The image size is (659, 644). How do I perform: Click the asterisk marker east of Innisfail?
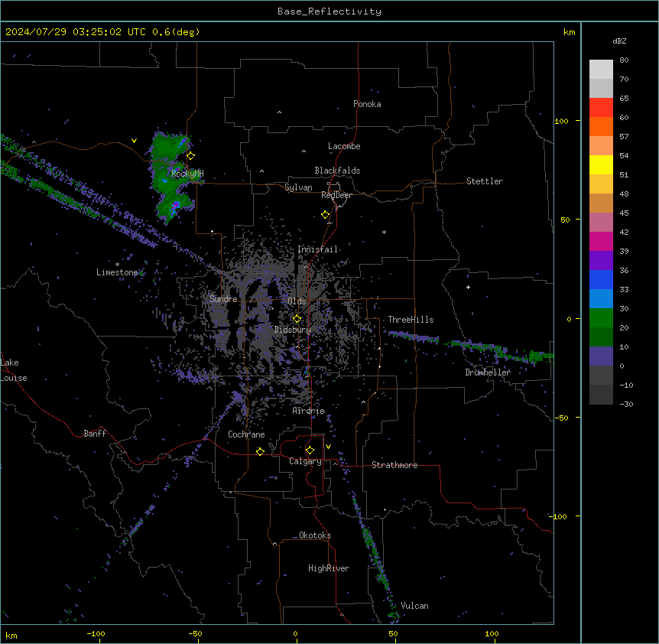coord(384,232)
